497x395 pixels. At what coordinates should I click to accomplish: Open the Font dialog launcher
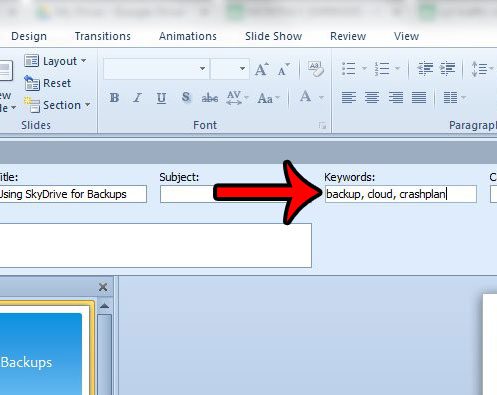pyautogui.click(x=322, y=125)
